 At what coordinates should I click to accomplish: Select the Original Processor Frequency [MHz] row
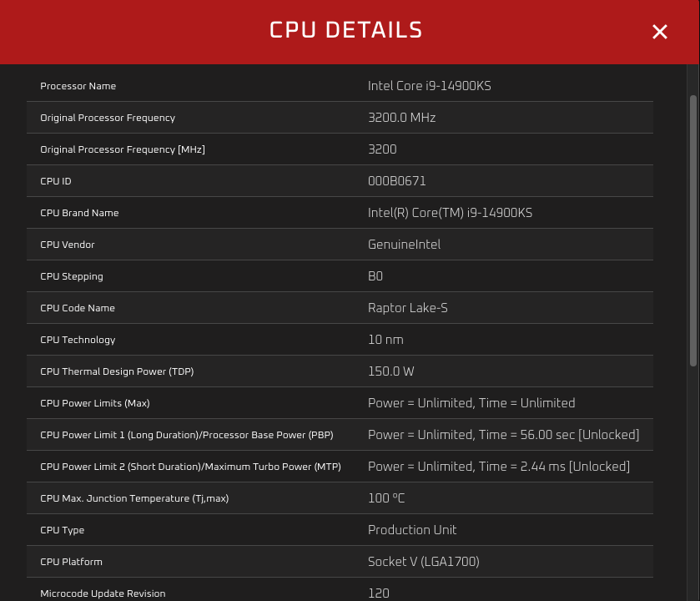coord(340,149)
